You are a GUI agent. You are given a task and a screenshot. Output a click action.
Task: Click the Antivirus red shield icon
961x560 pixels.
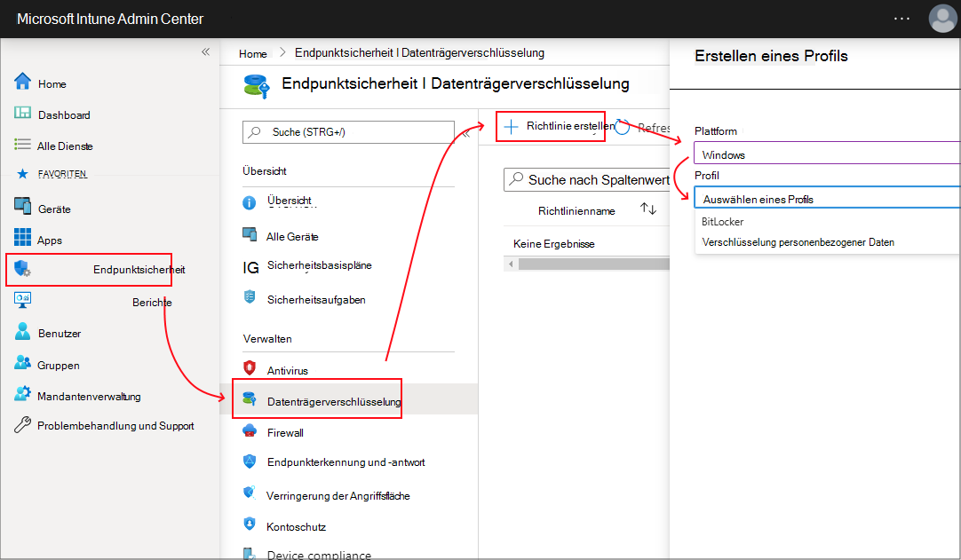250,367
